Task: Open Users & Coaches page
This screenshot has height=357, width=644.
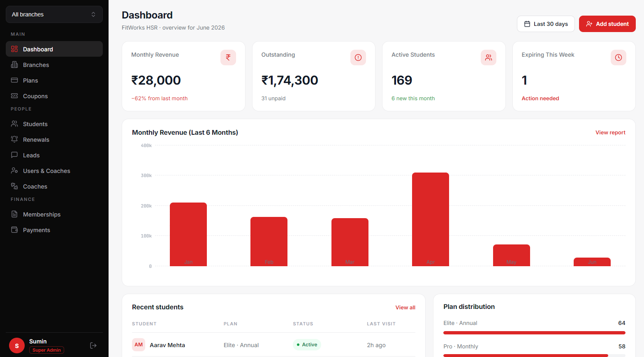Action: (54, 170)
